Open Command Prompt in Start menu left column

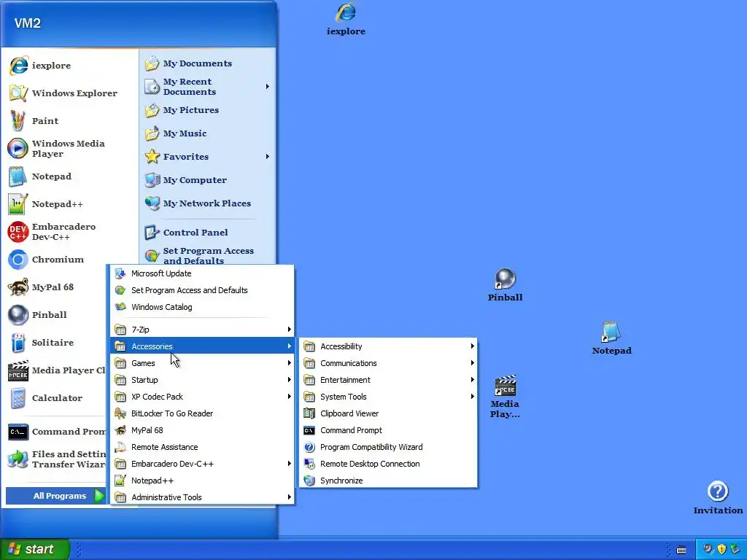56,432
